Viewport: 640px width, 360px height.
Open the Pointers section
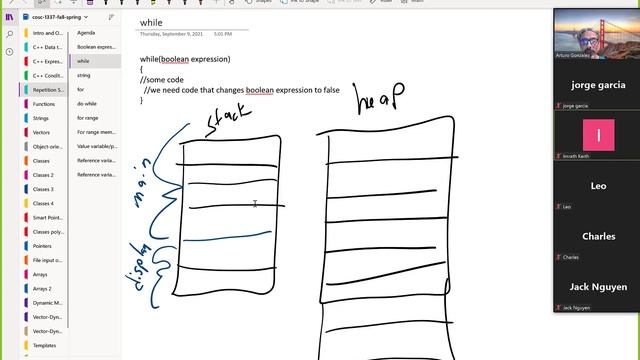(44, 246)
